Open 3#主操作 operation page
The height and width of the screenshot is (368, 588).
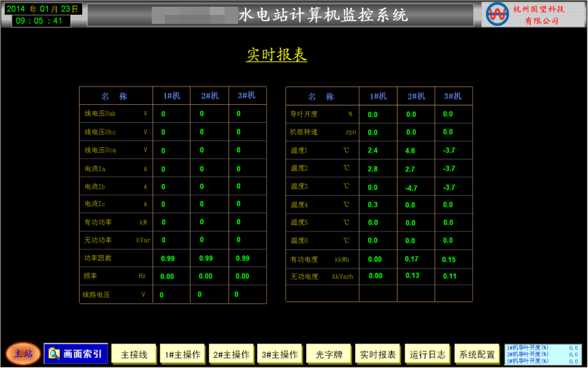pyautogui.click(x=280, y=354)
